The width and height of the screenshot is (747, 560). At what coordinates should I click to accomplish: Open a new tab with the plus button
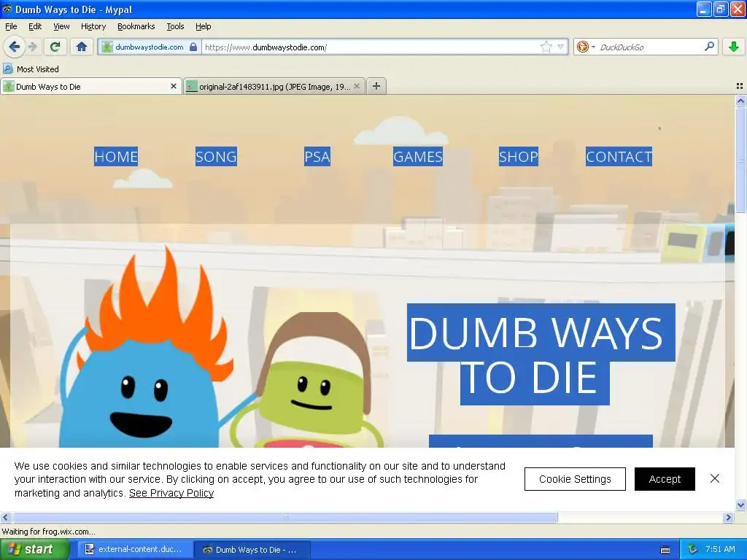[x=376, y=86]
